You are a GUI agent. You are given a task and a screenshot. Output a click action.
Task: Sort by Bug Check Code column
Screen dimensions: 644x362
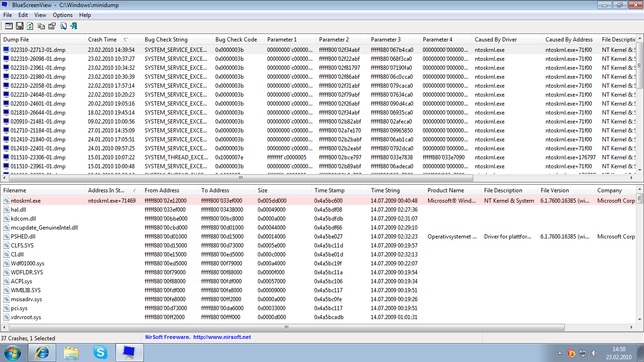tap(238, 40)
